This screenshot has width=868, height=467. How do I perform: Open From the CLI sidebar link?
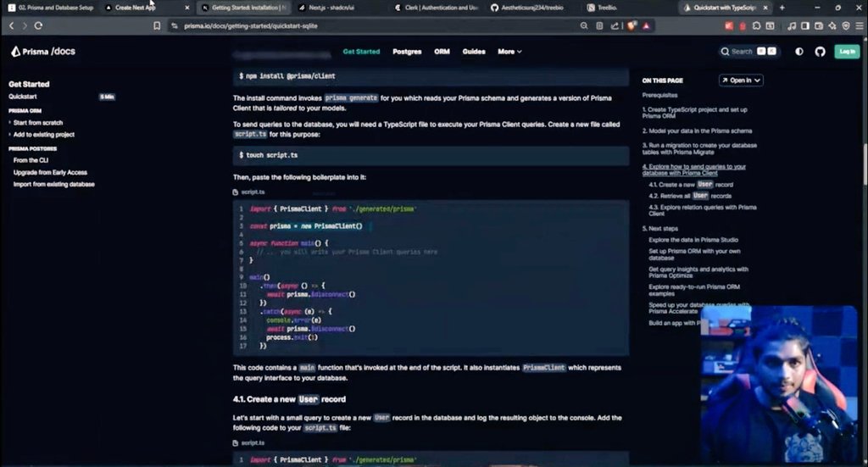(x=31, y=160)
